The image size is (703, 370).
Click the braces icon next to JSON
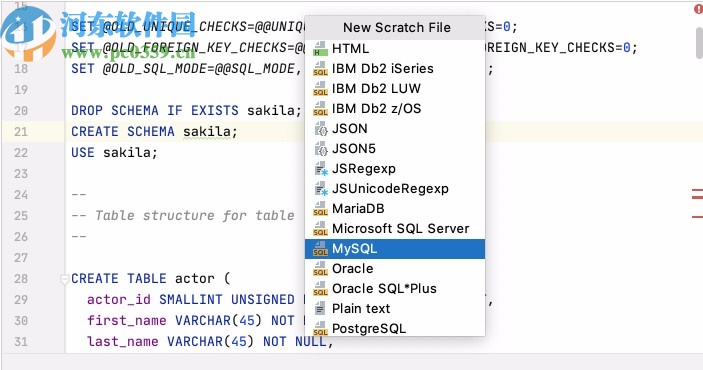[321, 129]
